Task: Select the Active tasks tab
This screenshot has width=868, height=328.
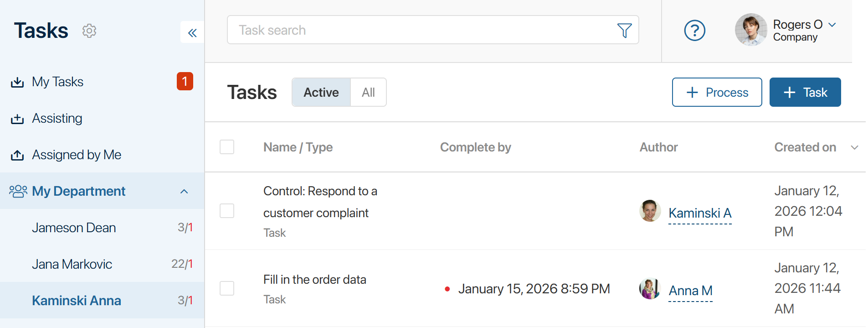Action: point(321,93)
